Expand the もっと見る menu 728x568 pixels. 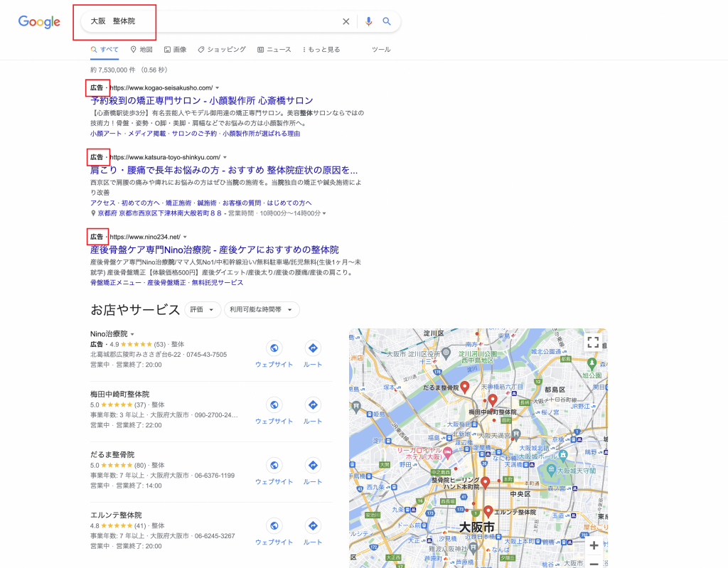(321, 49)
